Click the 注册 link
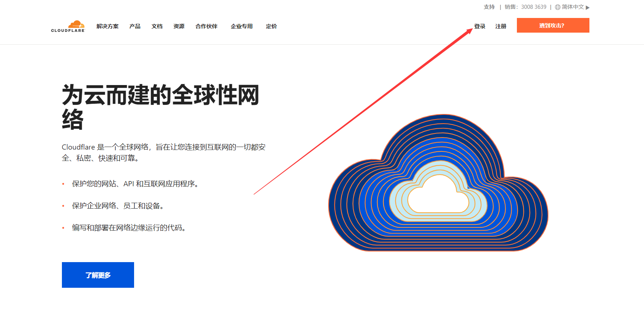Viewport: 644px width, 327px height. [501, 26]
